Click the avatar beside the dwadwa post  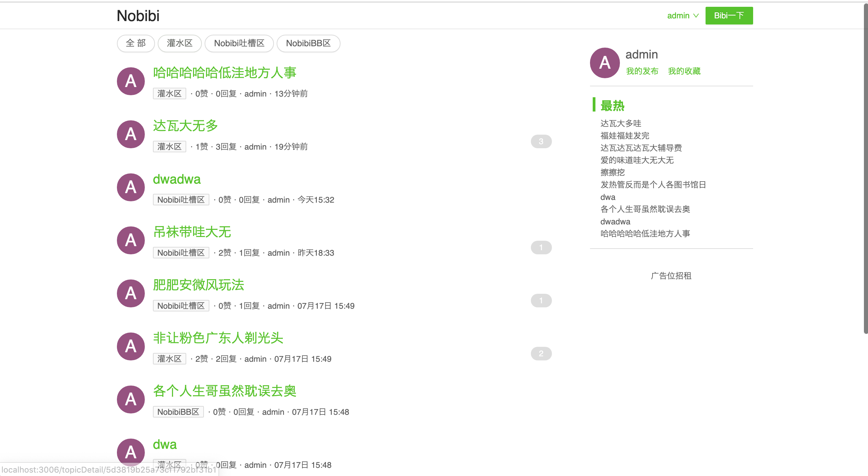(131, 187)
